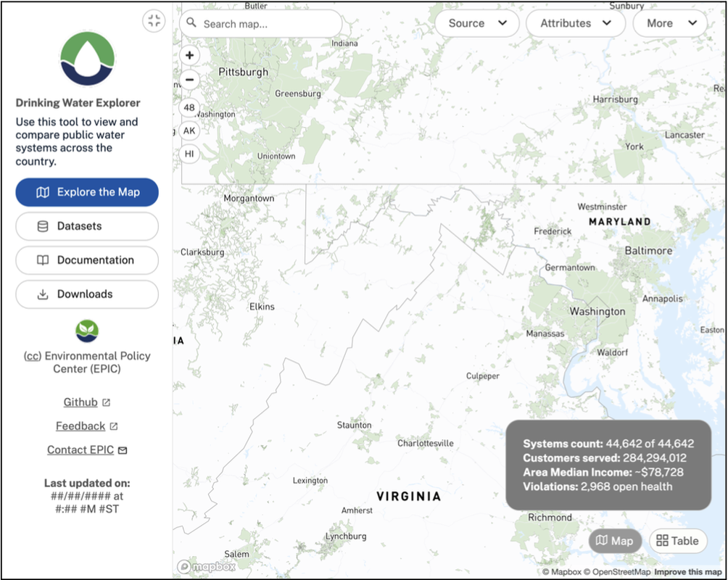Click the Search map input field
This screenshot has height=580, width=728.
point(268,24)
